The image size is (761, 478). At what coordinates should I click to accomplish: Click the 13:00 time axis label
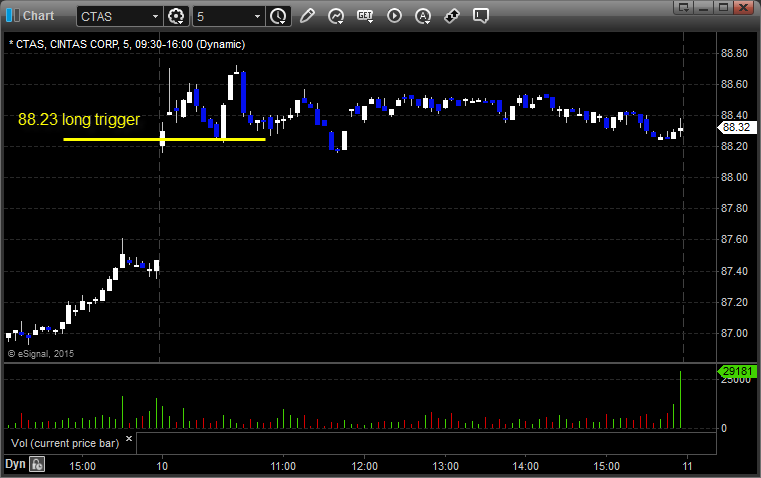coord(446,466)
